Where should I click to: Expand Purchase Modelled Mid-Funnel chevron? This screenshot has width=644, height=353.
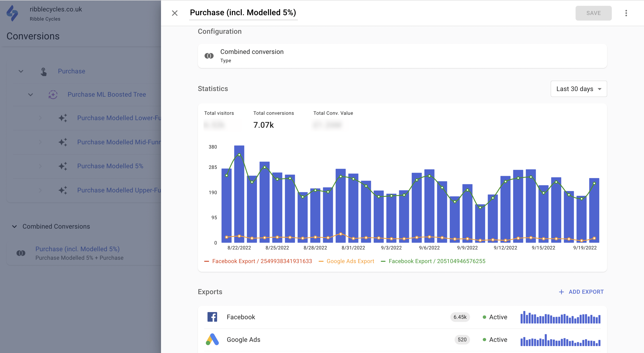coord(40,142)
